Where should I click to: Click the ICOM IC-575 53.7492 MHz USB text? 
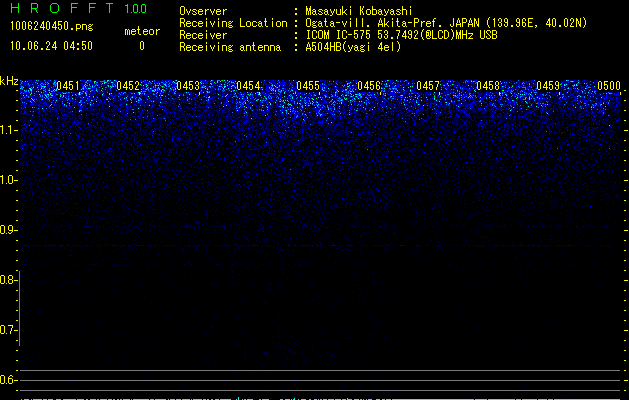pos(402,35)
